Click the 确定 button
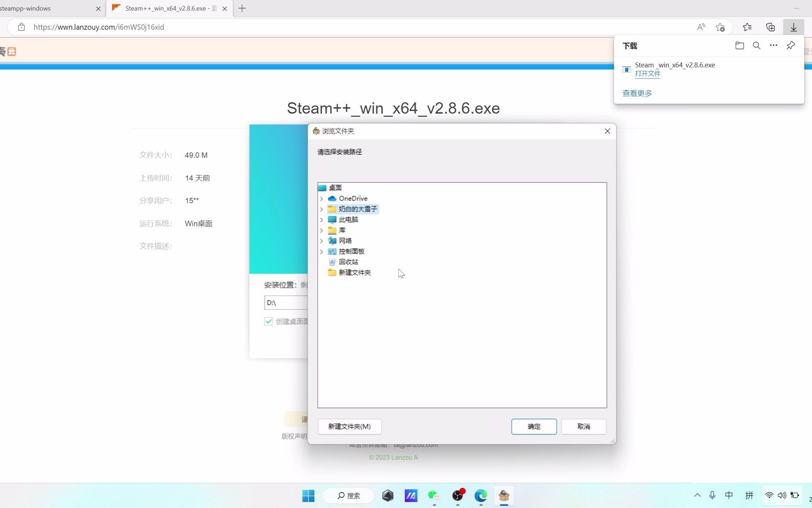 [534, 427]
